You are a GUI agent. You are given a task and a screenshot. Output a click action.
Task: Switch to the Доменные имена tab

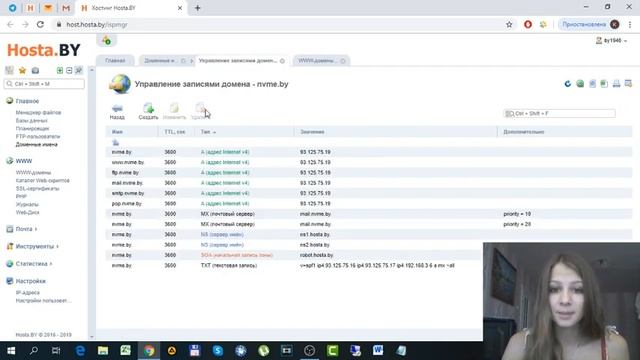(x=159, y=60)
